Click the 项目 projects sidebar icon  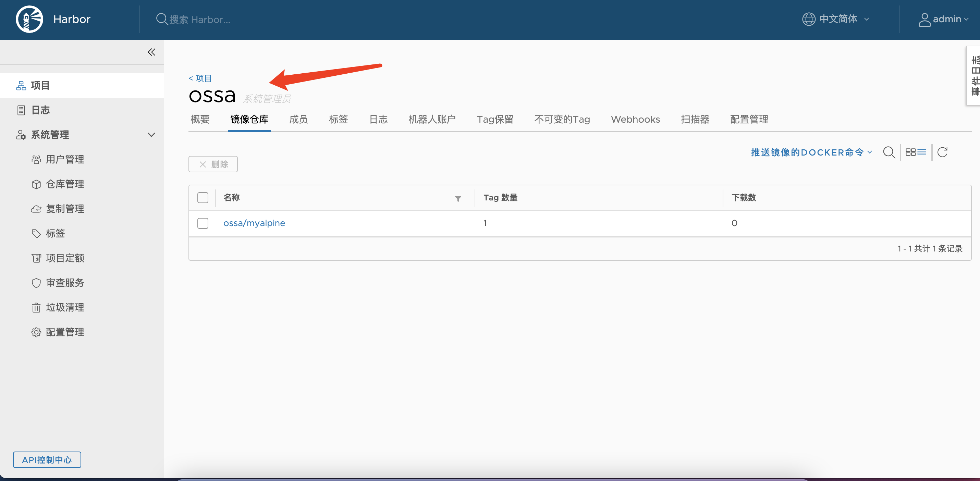pos(21,86)
